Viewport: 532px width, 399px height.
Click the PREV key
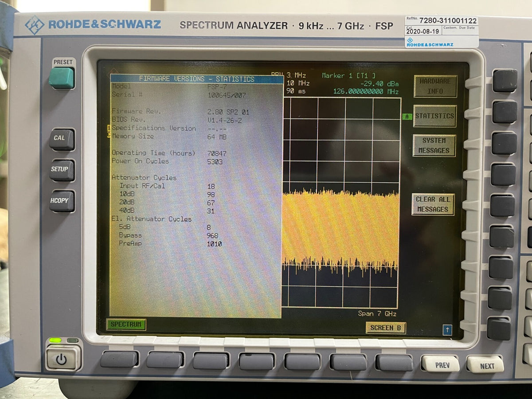point(440,364)
